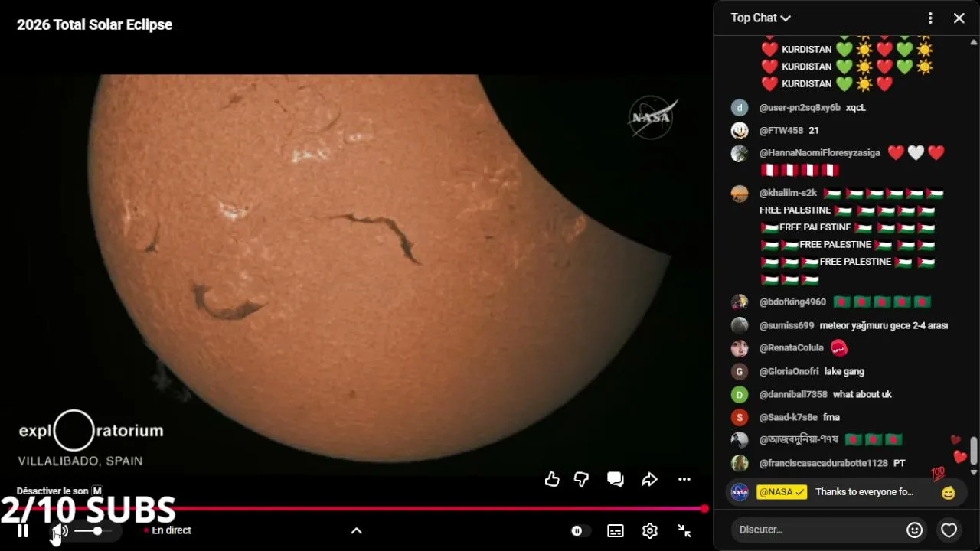Image resolution: width=980 pixels, height=551 pixels.
Task: Open @khalilm-s2k avatar
Action: tap(740, 194)
